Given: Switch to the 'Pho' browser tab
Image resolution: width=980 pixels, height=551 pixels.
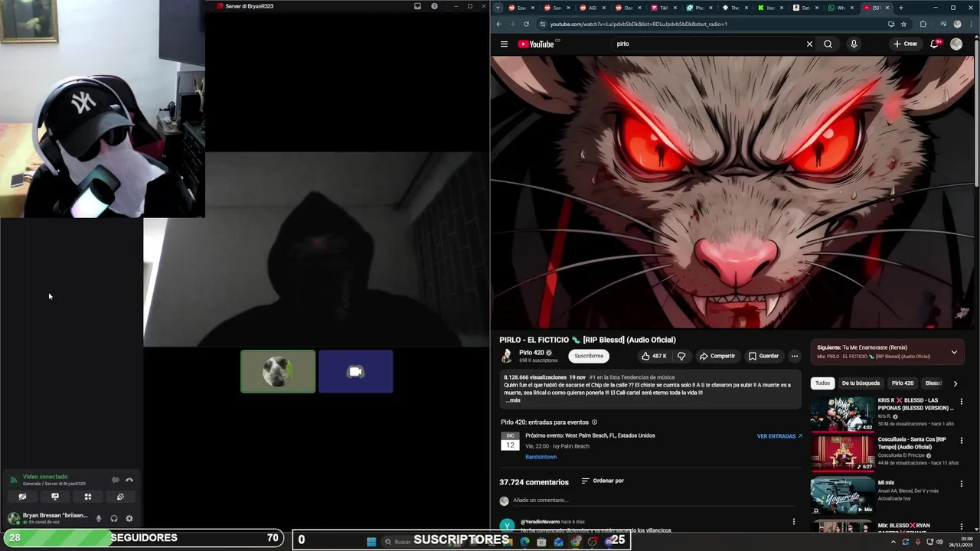Looking at the screenshot, I should (694, 8).
